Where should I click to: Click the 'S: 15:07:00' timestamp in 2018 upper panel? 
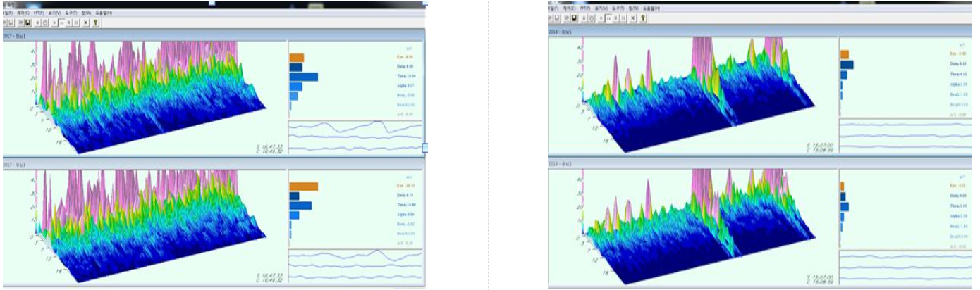(x=820, y=144)
